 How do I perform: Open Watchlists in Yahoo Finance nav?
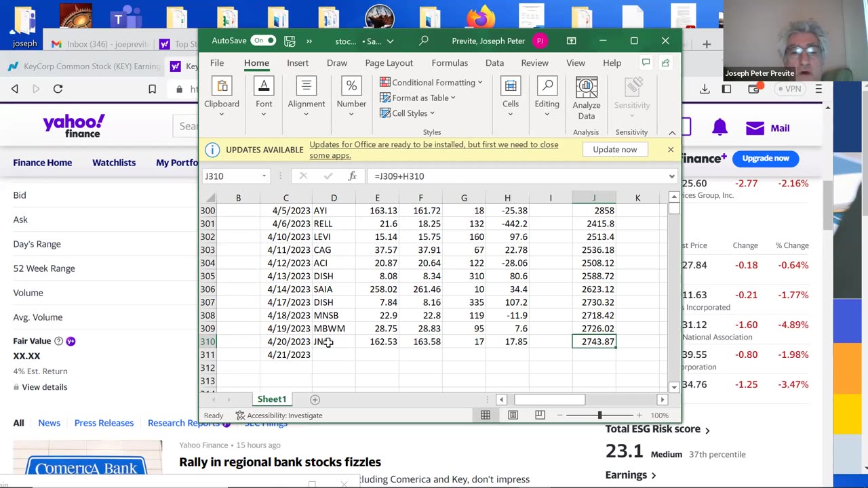click(114, 163)
